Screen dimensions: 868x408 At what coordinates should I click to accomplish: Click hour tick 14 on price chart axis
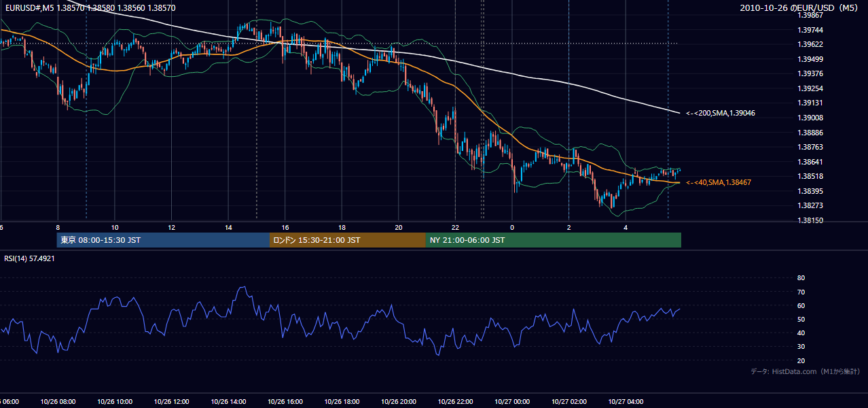coord(228,228)
